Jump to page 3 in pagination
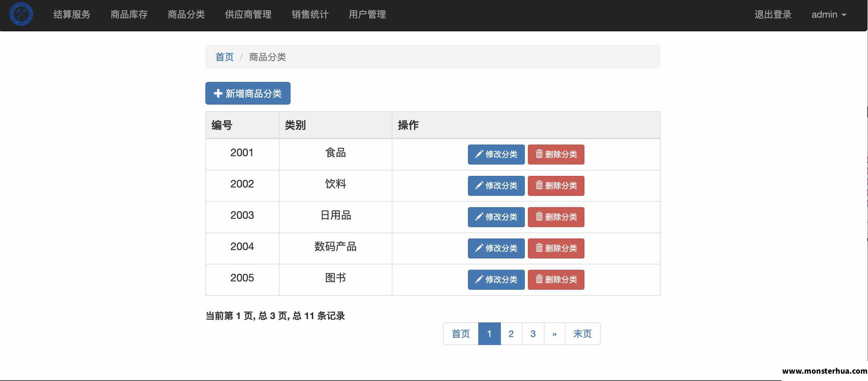868x381 pixels. click(x=533, y=334)
